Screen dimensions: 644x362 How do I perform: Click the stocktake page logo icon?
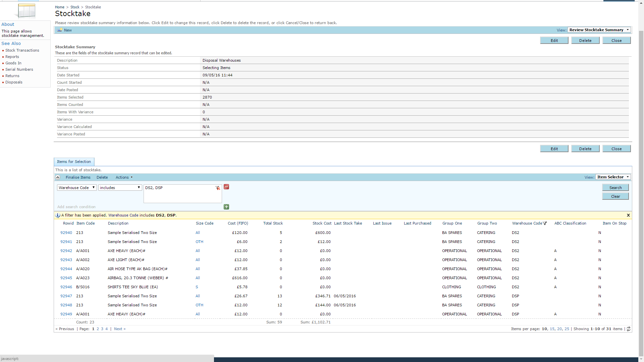(26, 11)
